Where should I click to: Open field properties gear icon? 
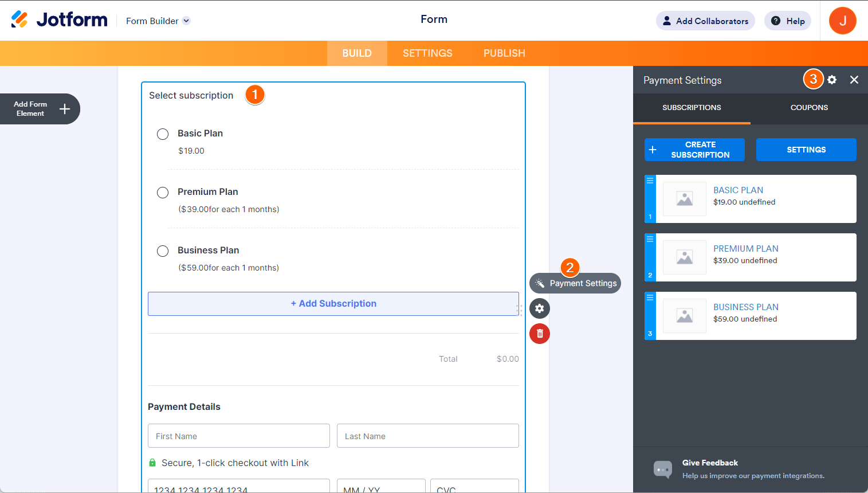[540, 308]
